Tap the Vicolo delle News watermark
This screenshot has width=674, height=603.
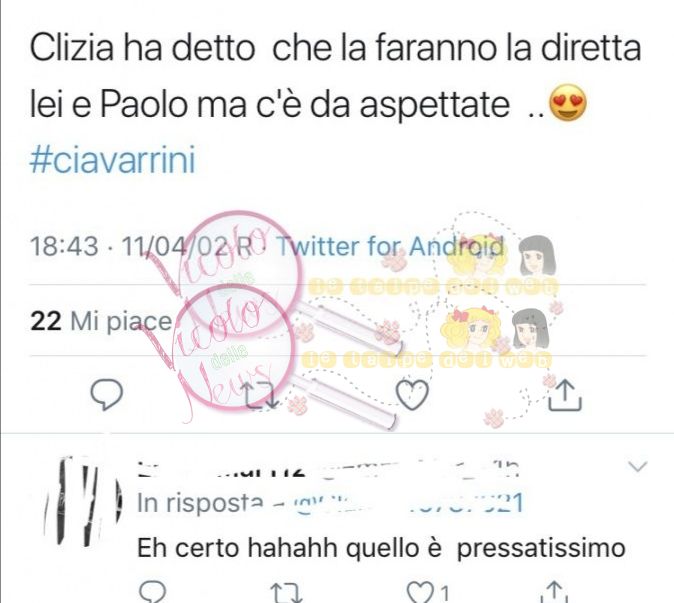pyautogui.click(x=234, y=318)
